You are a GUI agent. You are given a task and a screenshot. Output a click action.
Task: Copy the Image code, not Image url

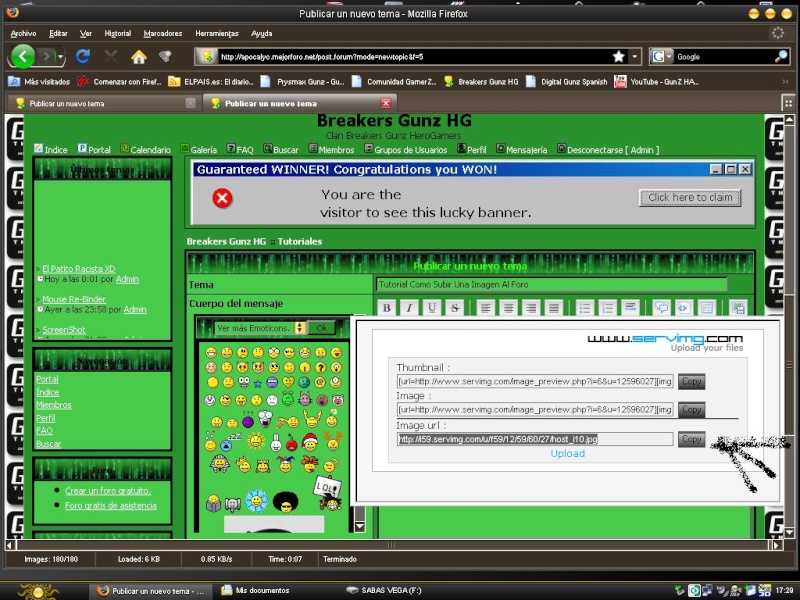pyautogui.click(x=691, y=410)
